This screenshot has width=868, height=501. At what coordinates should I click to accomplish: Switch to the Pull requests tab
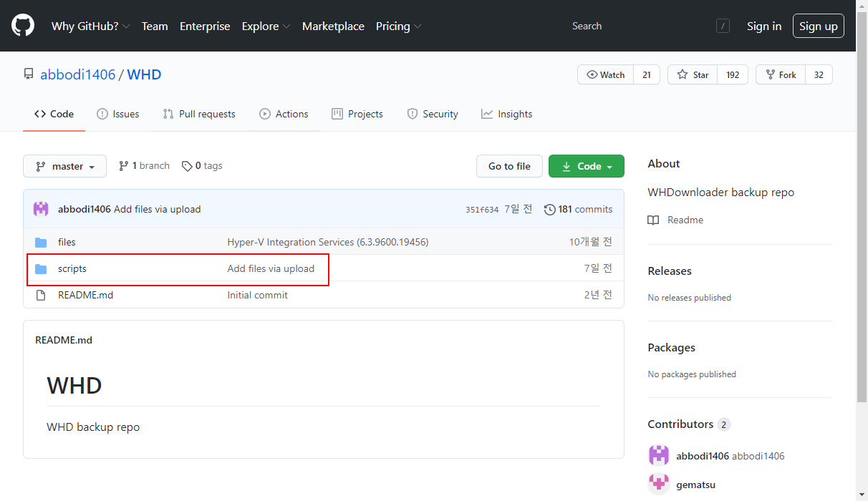click(199, 114)
